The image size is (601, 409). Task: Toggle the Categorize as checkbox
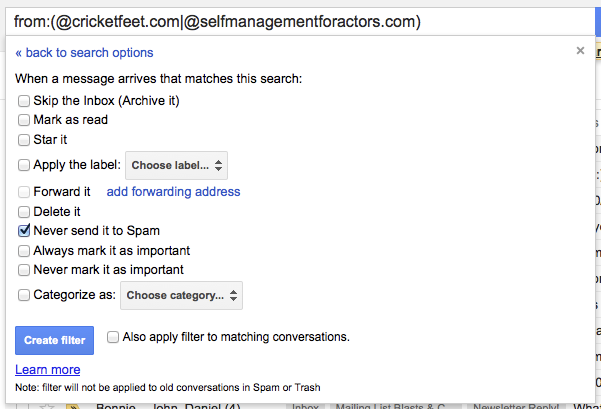24,295
